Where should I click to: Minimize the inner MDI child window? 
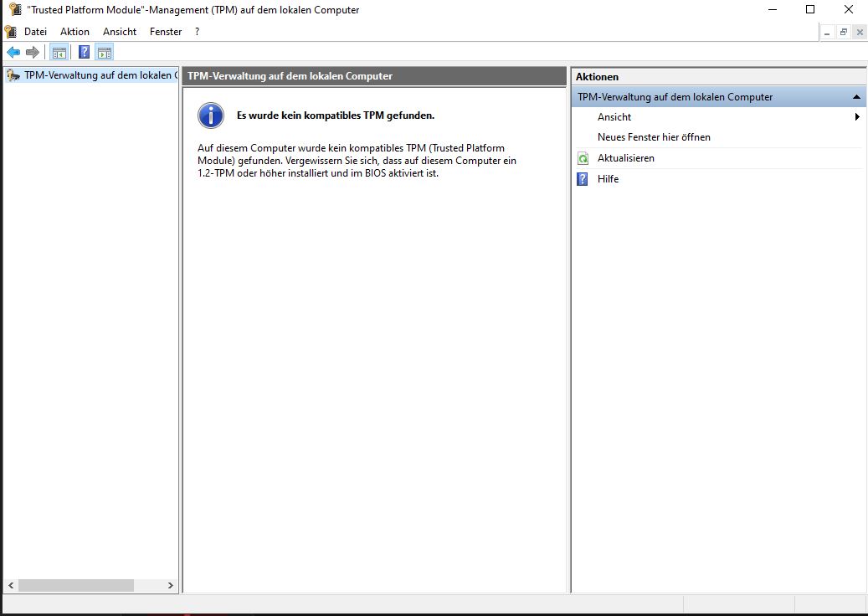click(x=827, y=33)
